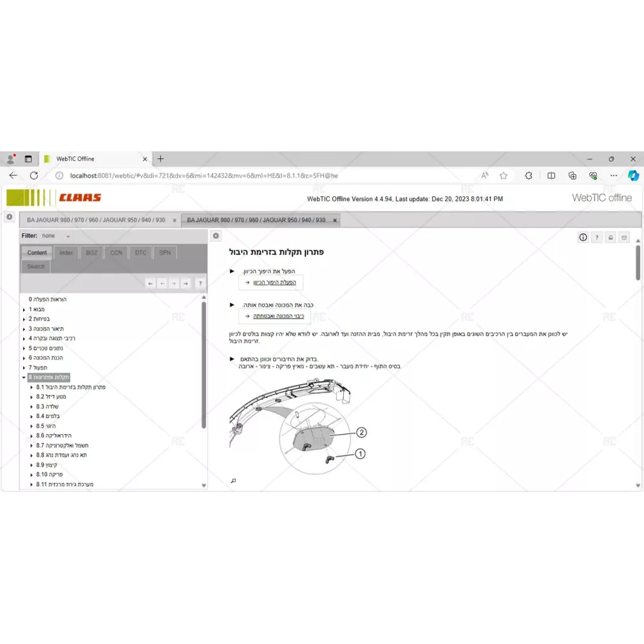
Task: Jump to first entry with arrow-to-bar left icon
Action: pyautogui.click(x=150, y=283)
